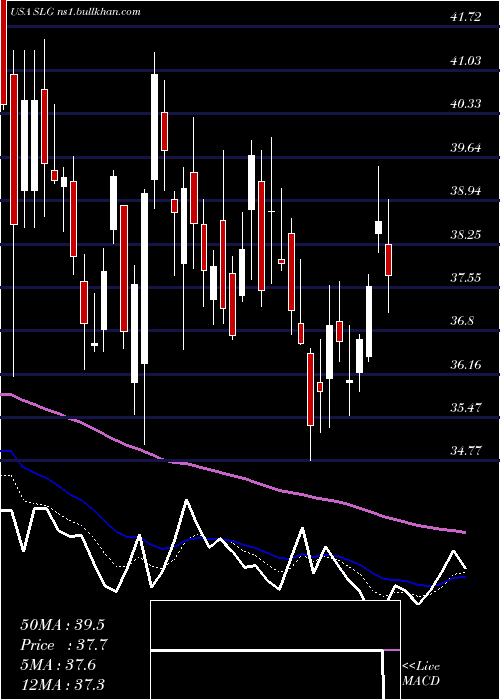Click the 41.72 price axis label

click(466, 17)
